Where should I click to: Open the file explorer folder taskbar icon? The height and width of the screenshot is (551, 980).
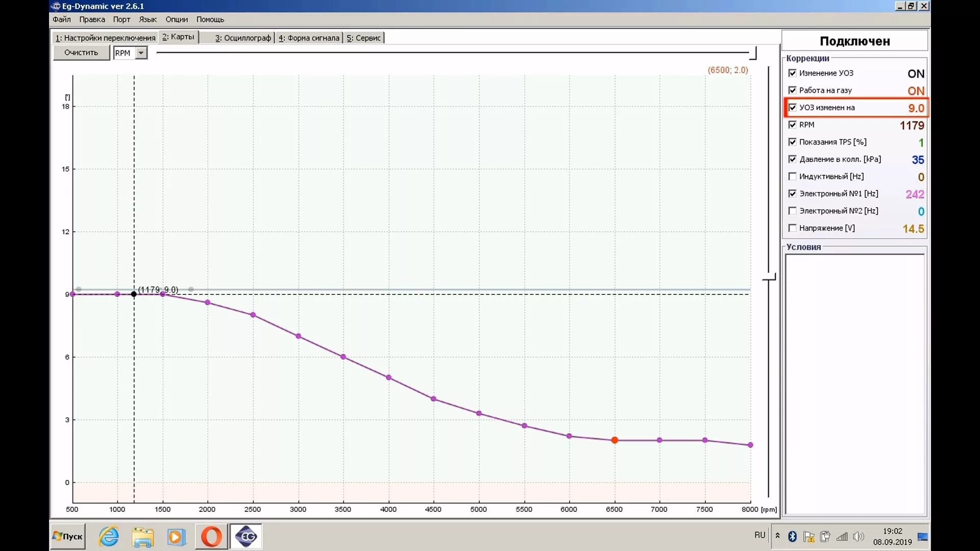click(142, 537)
